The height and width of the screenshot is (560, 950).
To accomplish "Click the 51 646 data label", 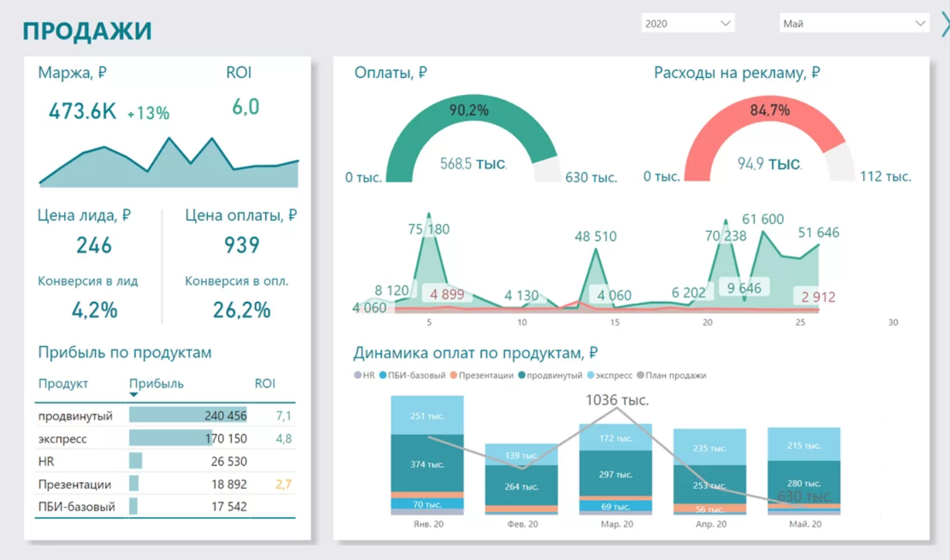I will (819, 233).
